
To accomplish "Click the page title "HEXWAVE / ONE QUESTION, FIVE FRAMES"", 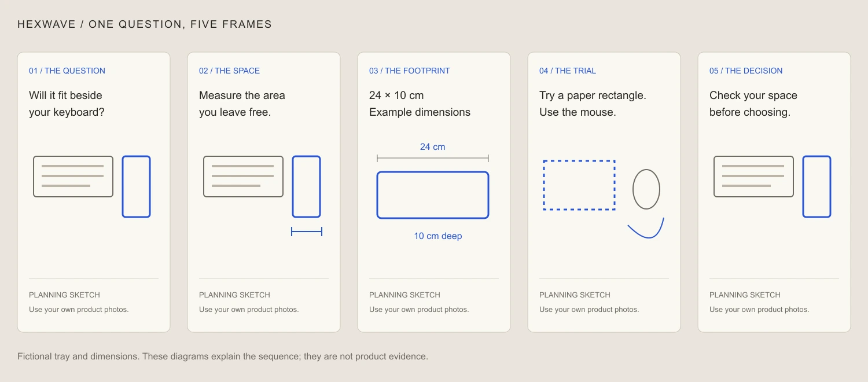I will point(145,24).
